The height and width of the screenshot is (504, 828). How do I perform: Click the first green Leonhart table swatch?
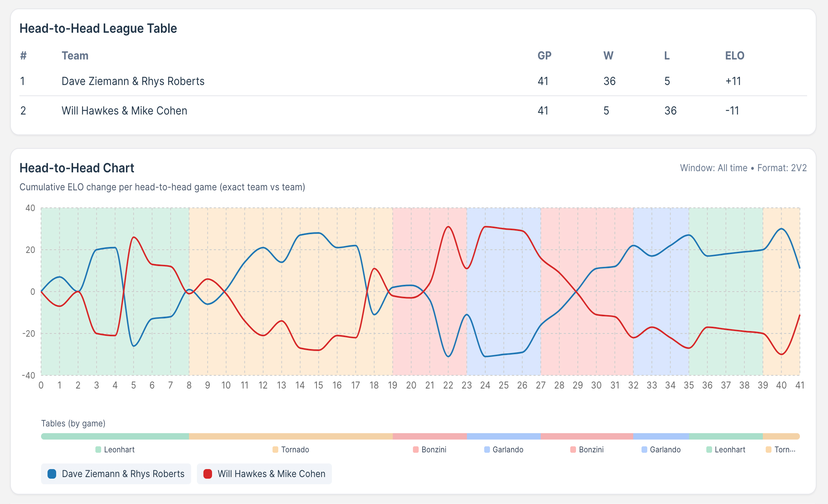(x=98, y=450)
